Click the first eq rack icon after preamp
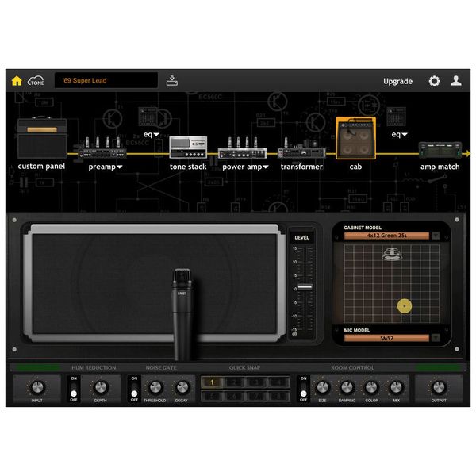This screenshot has height=476, width=476. [x=148, y=117]
